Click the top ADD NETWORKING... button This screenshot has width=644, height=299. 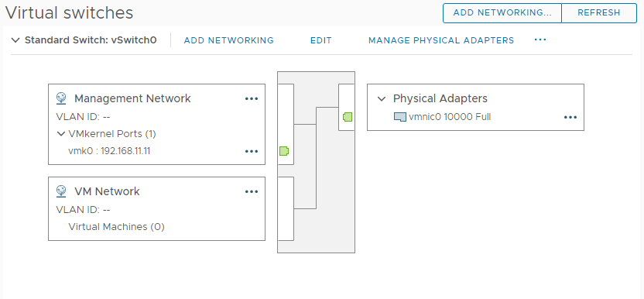point(502,12)
